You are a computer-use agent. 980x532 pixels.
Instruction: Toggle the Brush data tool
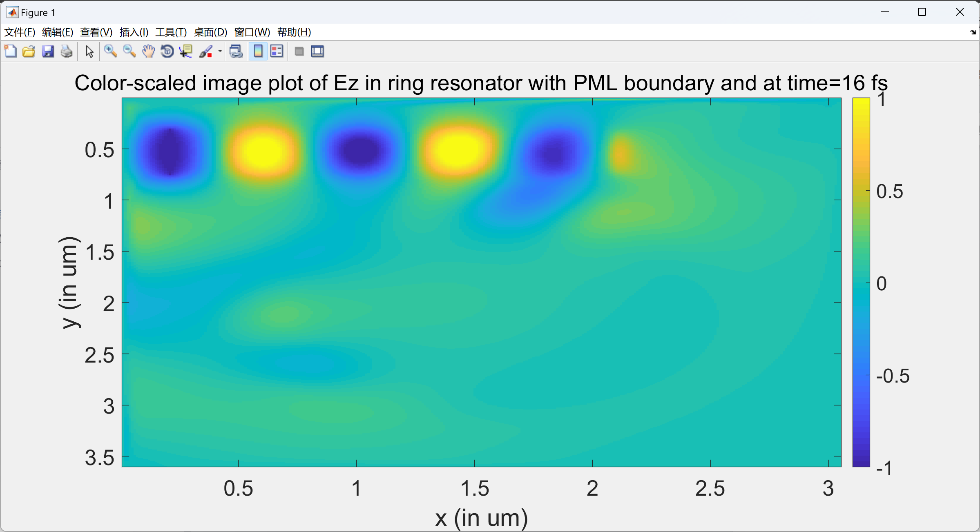tap(206, 51)
